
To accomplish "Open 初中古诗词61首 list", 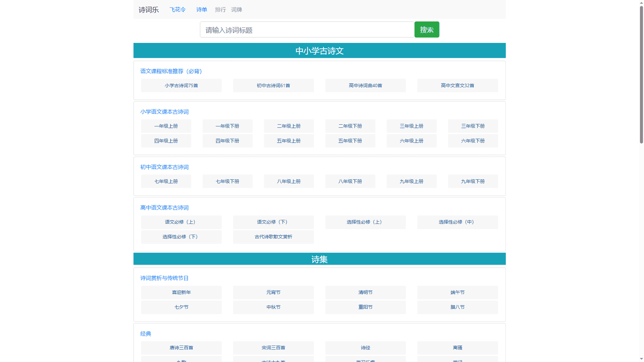I will (273, 85).
